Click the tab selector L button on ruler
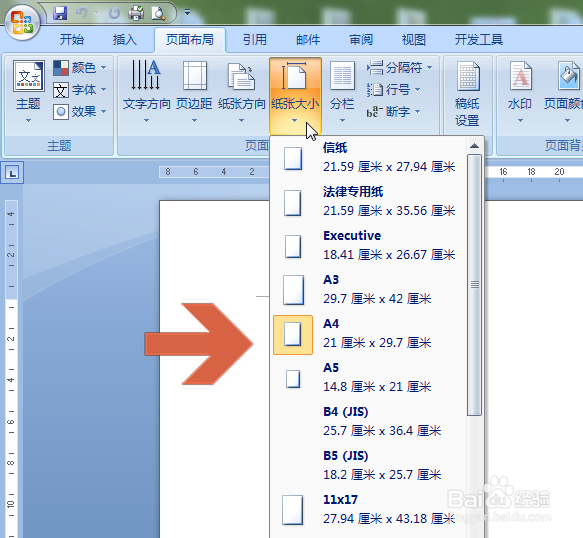Image resolution: width=583 pixels, height=538 pixels. point(12,173)
